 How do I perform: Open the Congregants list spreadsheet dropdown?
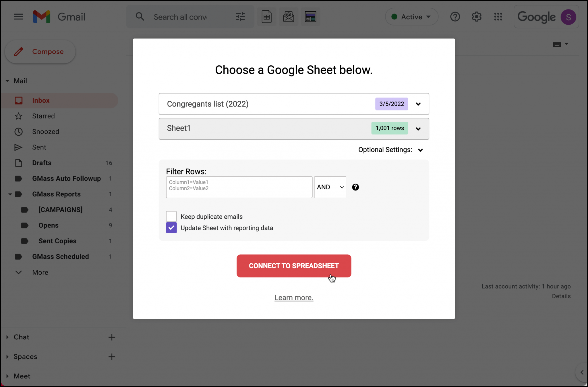(x=418, y=104)
